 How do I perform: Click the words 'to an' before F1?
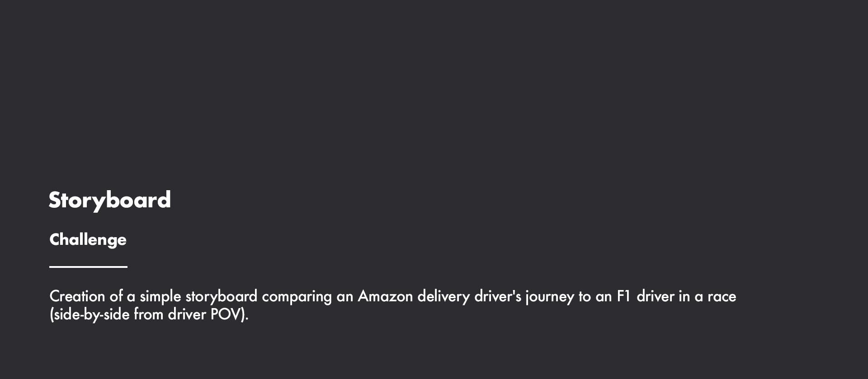click(x=595, y=297)
